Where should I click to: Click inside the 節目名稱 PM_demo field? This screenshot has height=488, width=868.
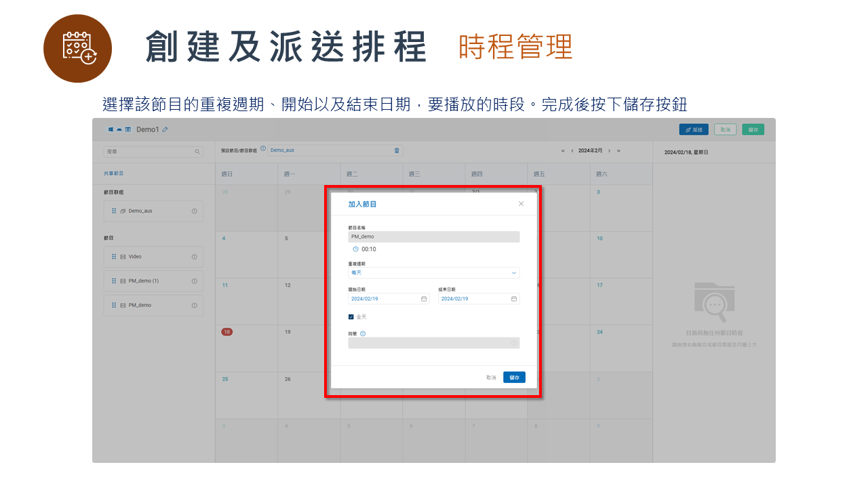click(433, 236)
